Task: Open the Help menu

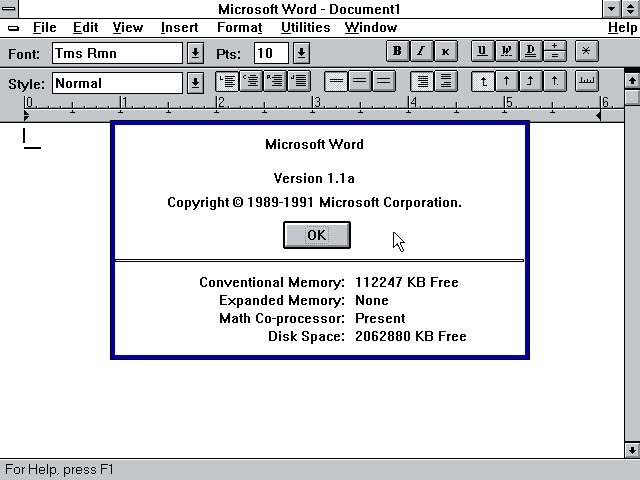Action: click(622, 28)
